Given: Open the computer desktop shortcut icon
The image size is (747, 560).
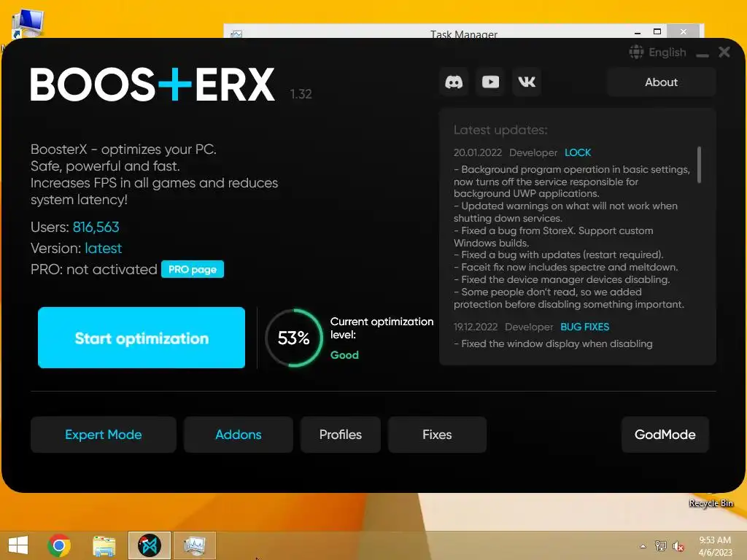Looking at the screenshot, I should tap(27, 23).
